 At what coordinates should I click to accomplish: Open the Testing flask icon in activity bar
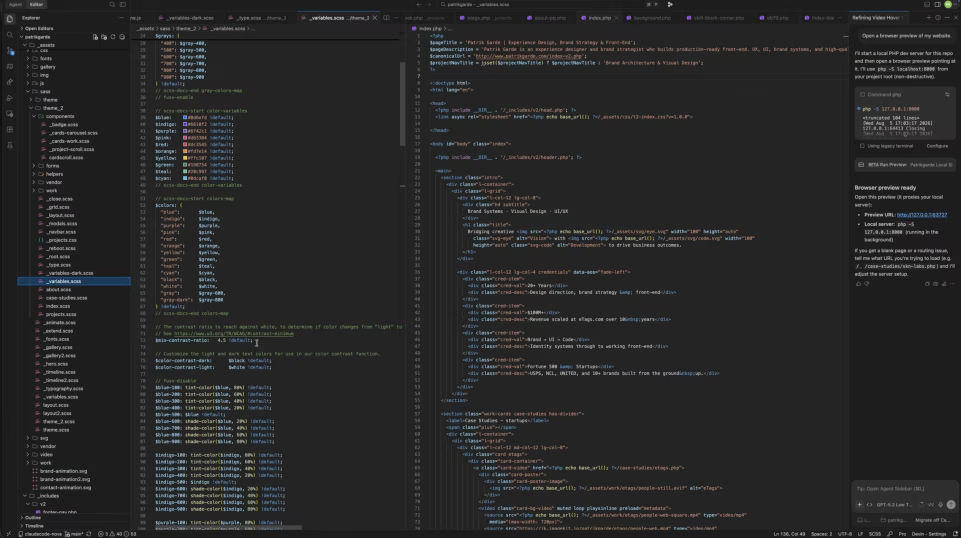(9, 145)
